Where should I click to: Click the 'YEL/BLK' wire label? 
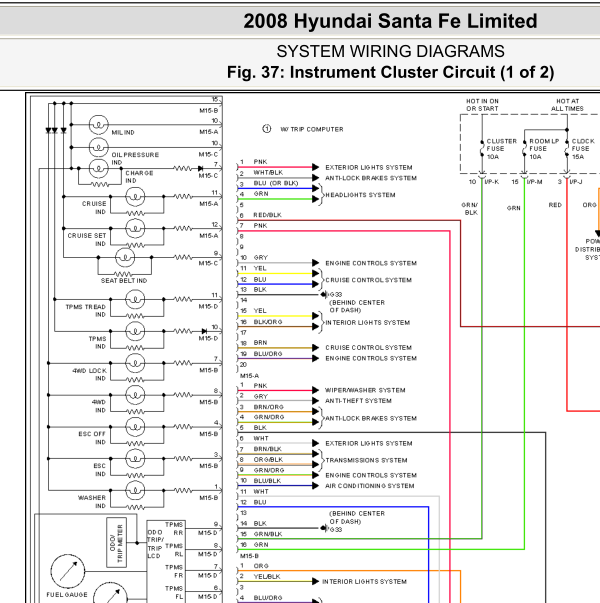tap(267, 576)
